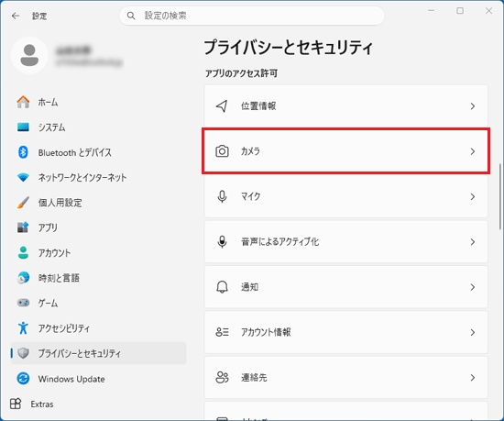The height and width of the screenshot is (421, 504).
Task: Go back using the back arrow
Action: pos(16,16)
